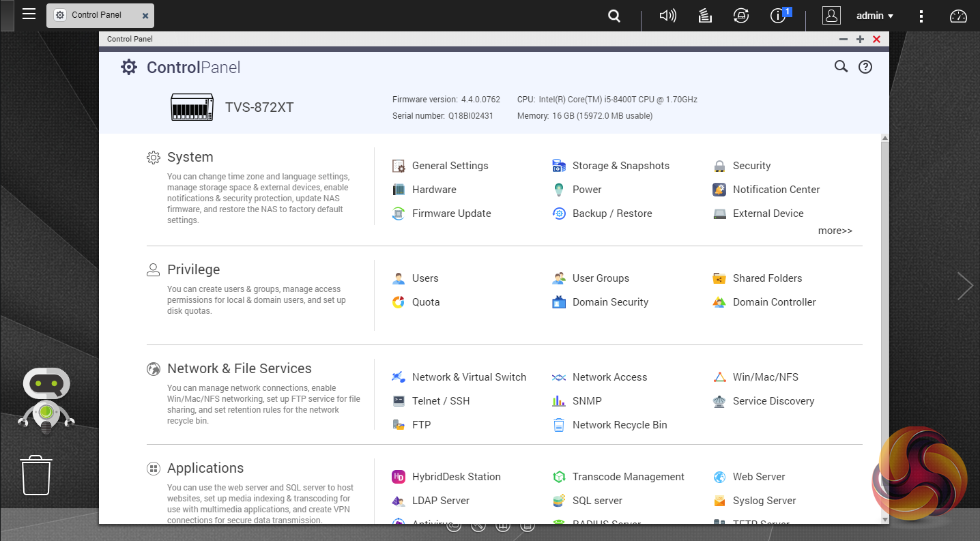Open the desktop Recycle Bin

(36, 475)
